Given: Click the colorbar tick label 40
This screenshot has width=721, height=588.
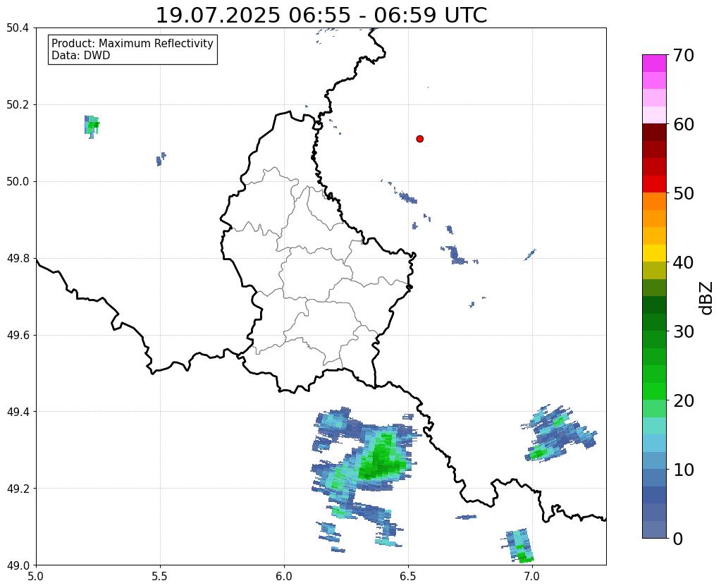Looking at the screenshot, I should [x=684, y=262].
